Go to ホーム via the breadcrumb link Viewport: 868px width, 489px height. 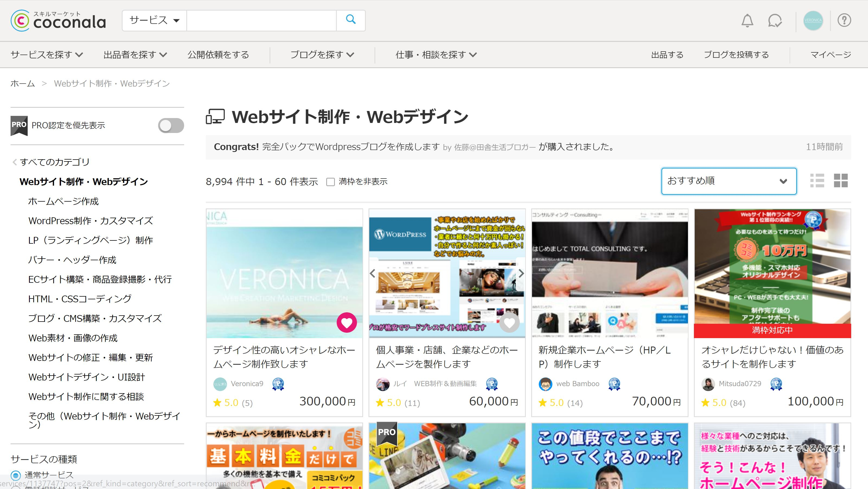(22, 83)
